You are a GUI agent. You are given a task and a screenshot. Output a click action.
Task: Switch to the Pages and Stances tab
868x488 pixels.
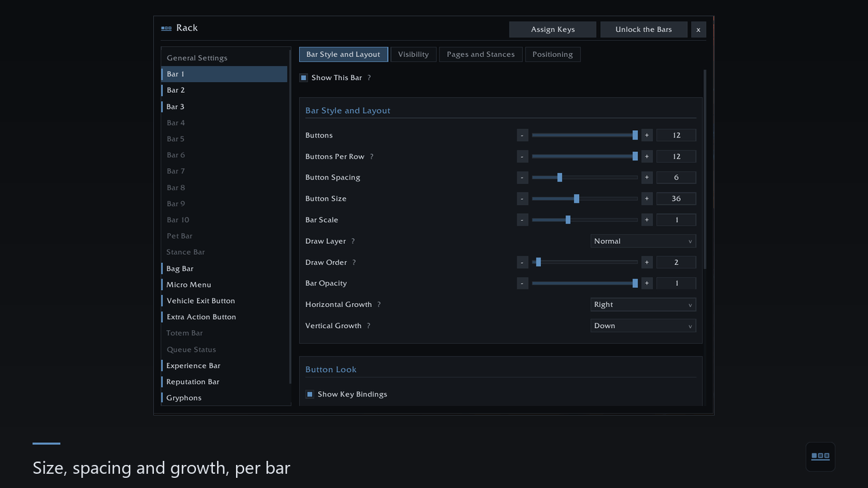pos(481,54)
